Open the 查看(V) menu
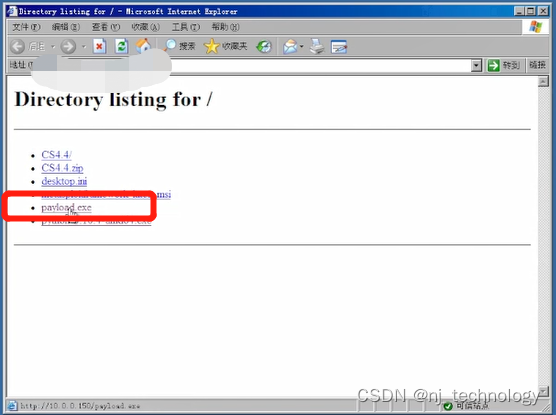556x415 pixels. point(106,27)
